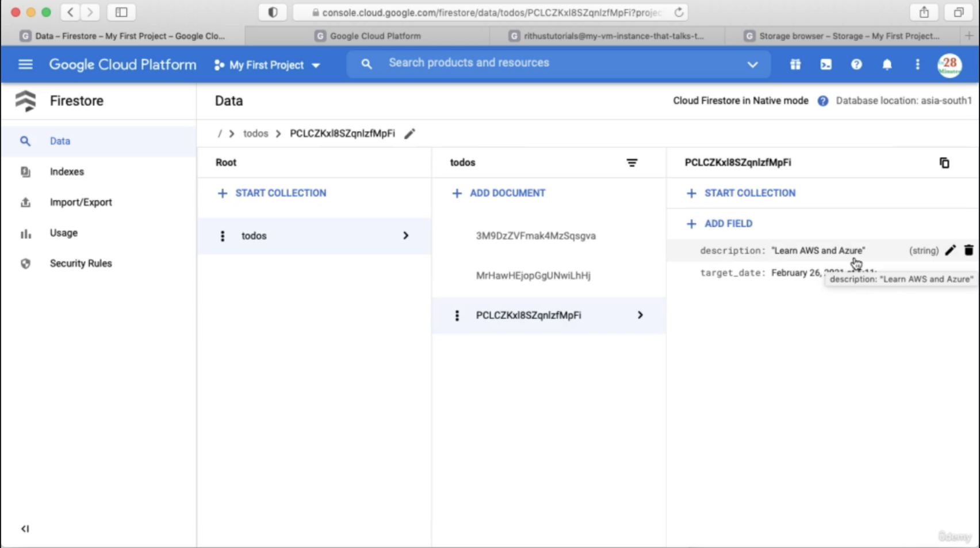The width and height of the screenshot is (980, 548).
Task: Click the search magnifier icon in search bar
Action: (366, 64)
